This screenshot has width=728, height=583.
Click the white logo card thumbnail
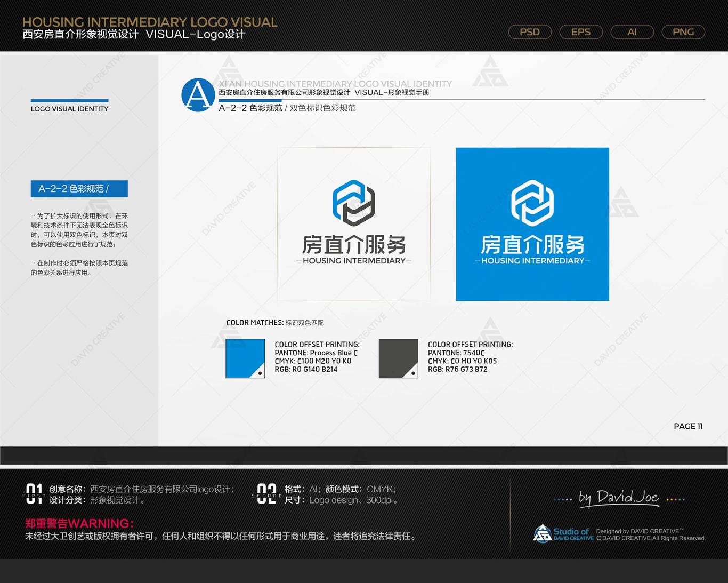click(354, 224)
